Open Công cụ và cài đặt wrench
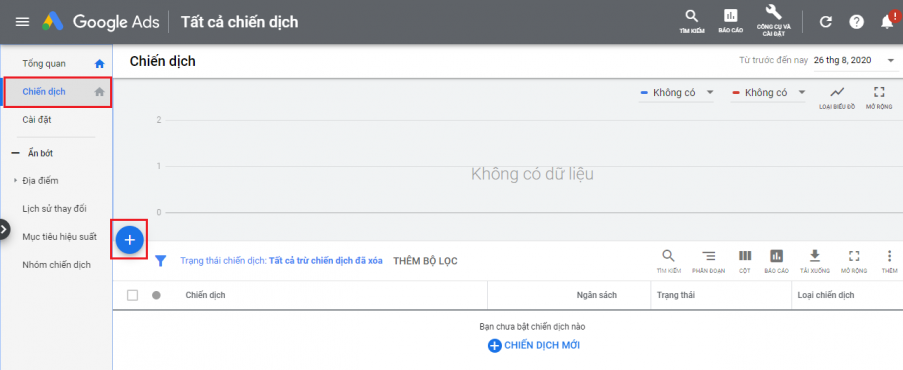The height and width of the screenshot is (370, 903). (773, 21)
